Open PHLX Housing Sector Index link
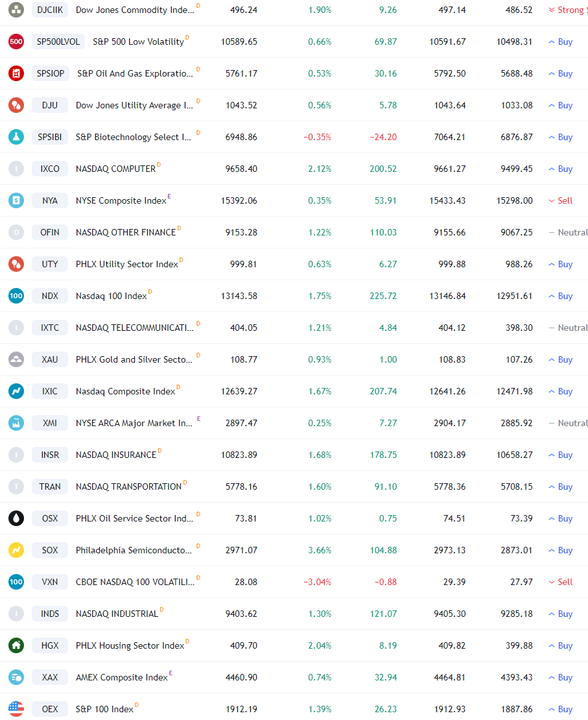 (x=130, y=645)
